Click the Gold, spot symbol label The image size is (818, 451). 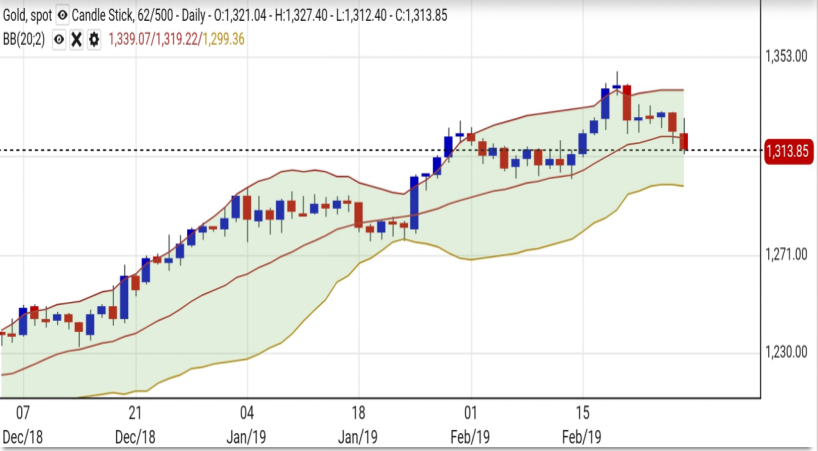[x=26, y=16]
